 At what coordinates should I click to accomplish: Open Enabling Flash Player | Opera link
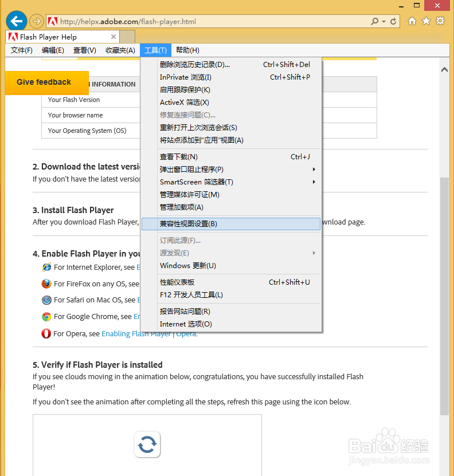(149, 333)
